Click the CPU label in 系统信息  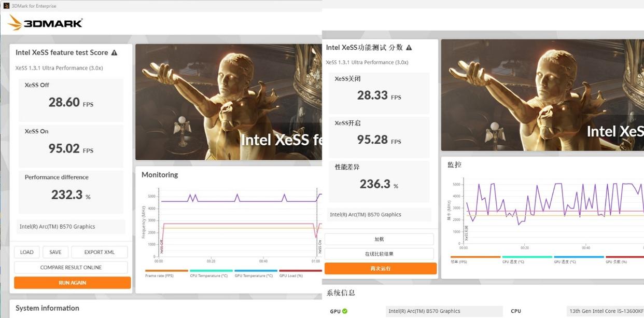[516, 311]
